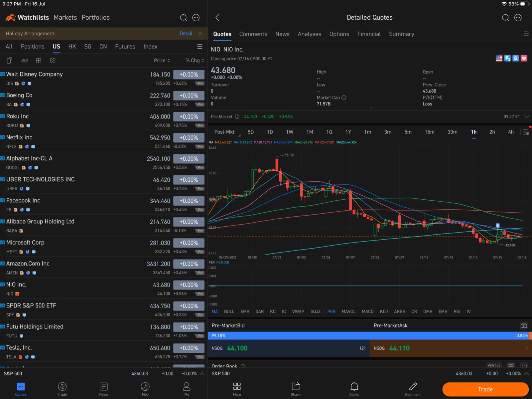This screenshot has width=532, height=399.
Task: Toggle MA main indicator
Action: click(x=215, y=311)
